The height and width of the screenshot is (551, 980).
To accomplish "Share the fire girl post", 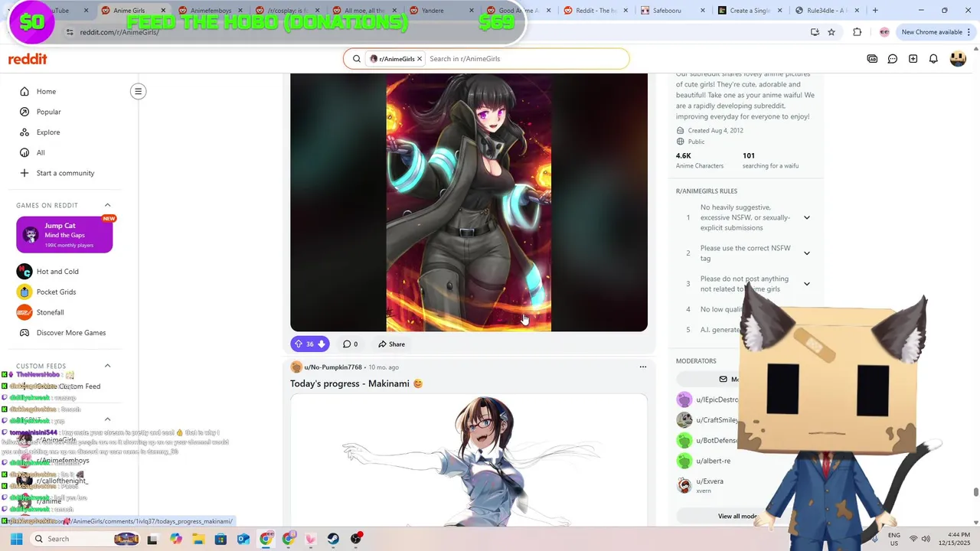I will point(392,344).
